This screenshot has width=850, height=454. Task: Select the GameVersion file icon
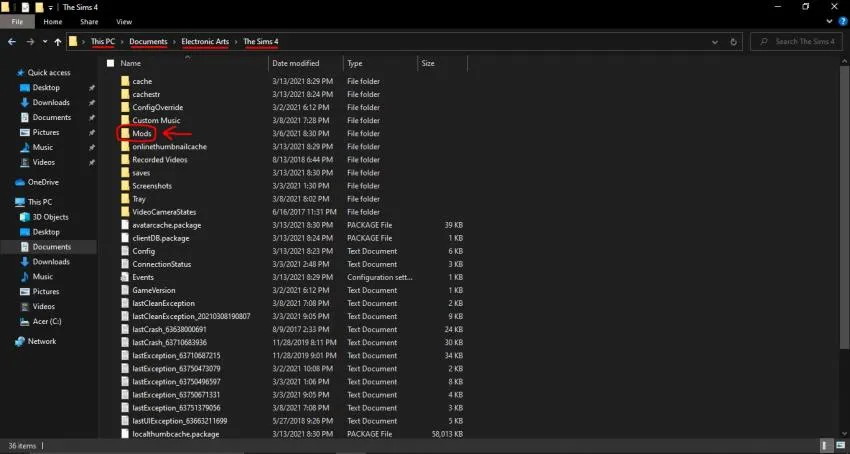coord(125,290)
